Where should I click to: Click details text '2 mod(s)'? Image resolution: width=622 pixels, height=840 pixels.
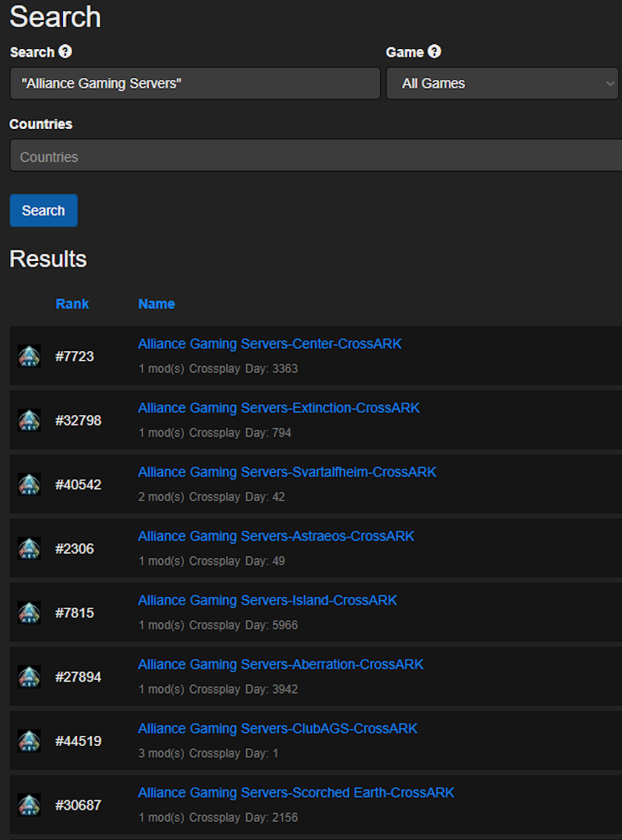[x=162, y=497]
